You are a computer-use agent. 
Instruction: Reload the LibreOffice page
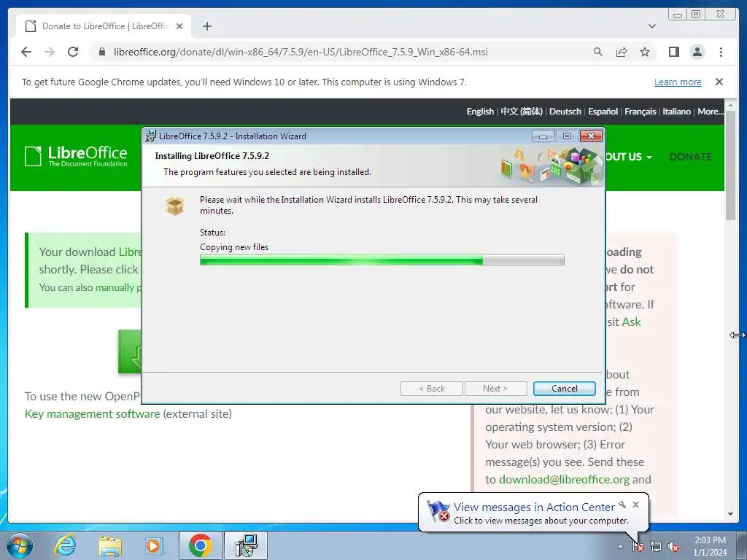click(x=73, y=52)
